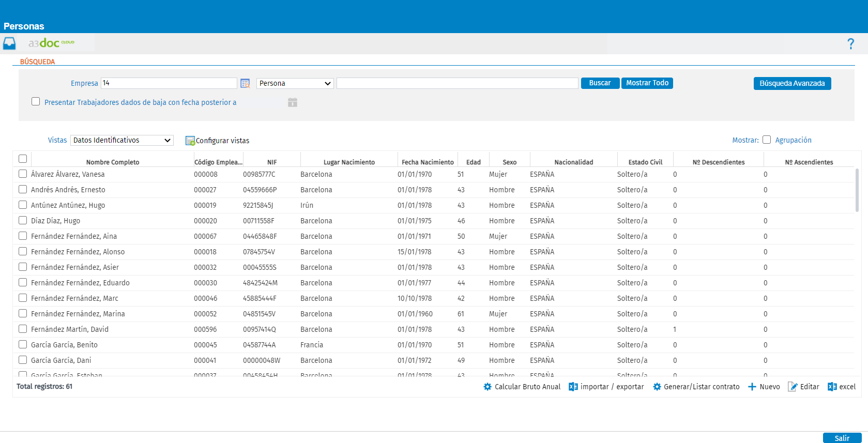Click the Mostrar Todo button
The width and height of the screenshot is (868, 443).
point(647,83)
